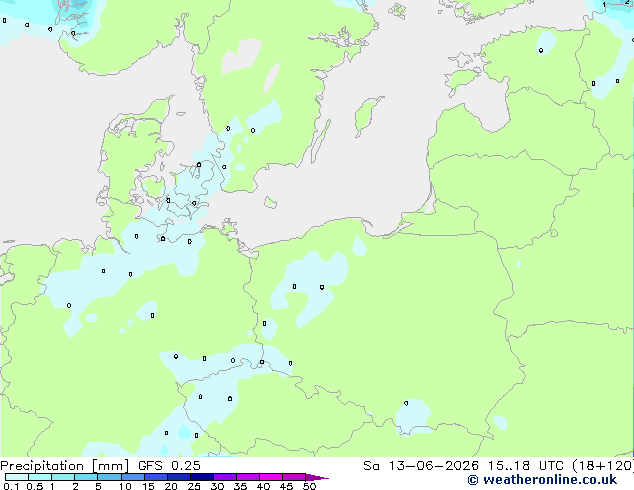This screenshot has width=634, height=490.
Task: Click the 'Precipitation [mm]' title text
Action: pos(64,466)
